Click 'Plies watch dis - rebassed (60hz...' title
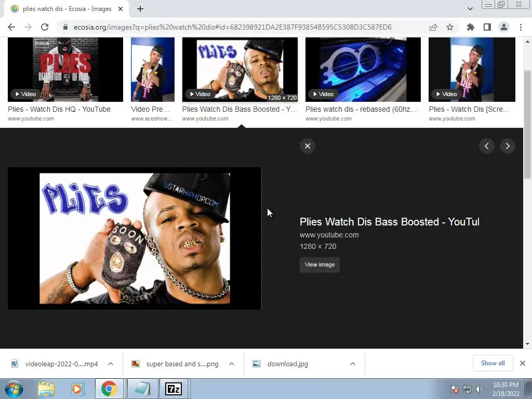 pos(361,109)
